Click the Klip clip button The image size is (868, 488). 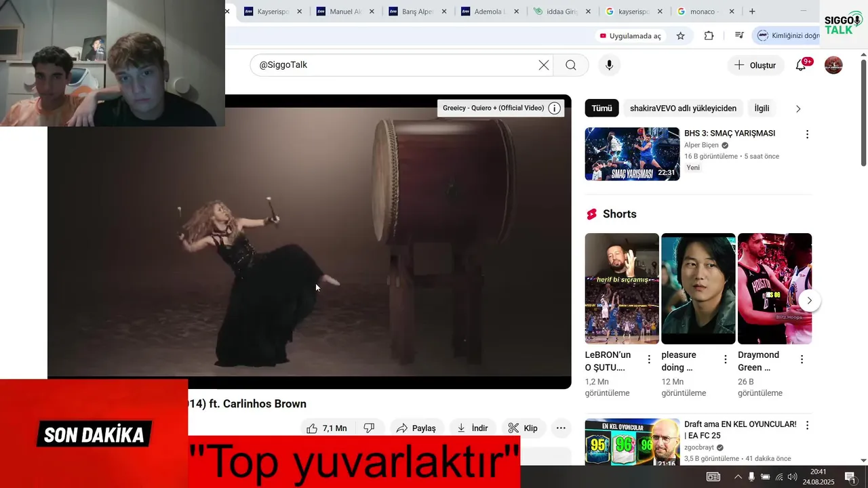(523, 428)
